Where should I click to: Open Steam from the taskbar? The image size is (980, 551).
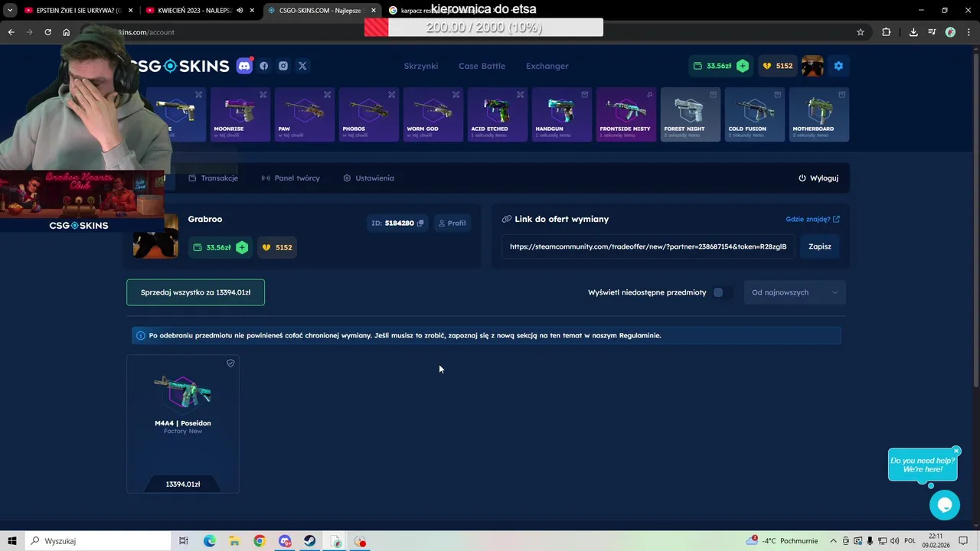[x=309, y=541]
